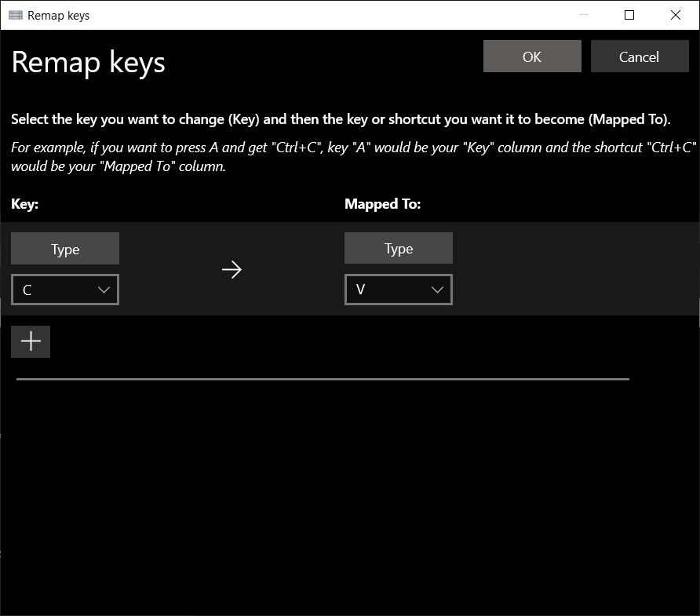
Task: Click the italic 'For example' hint text
Action: pos(354,157)
